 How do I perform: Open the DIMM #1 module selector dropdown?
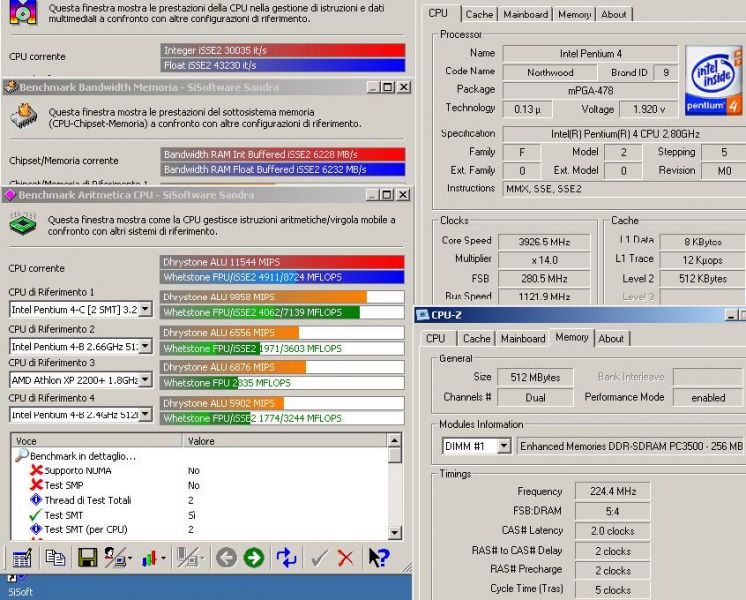(x=504, y=446)
